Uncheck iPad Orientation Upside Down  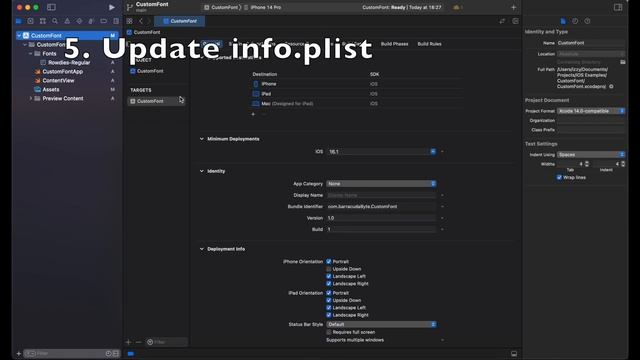pos(329,300)
